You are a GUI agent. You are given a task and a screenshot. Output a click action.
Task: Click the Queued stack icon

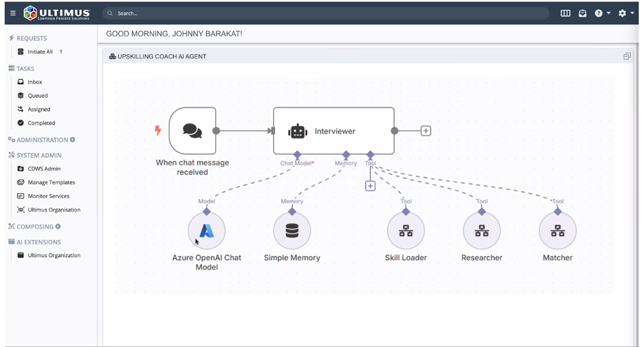(x=20, y=95)
